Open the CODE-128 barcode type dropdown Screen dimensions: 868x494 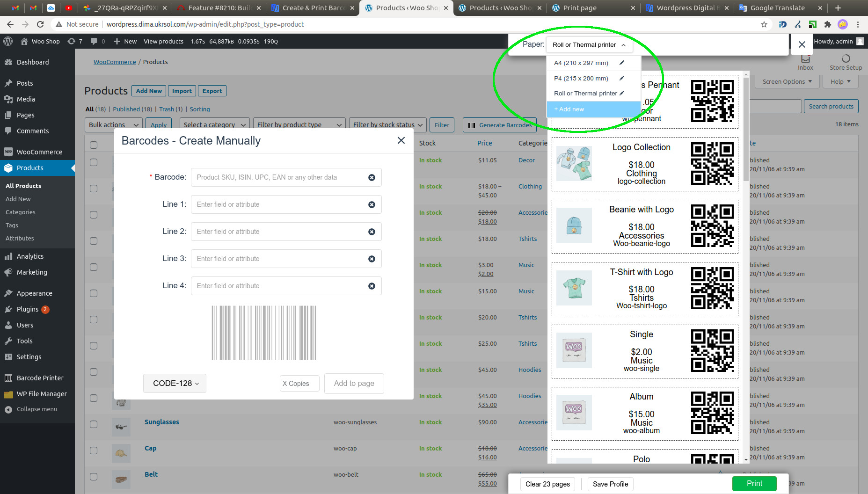coord(175,383)
